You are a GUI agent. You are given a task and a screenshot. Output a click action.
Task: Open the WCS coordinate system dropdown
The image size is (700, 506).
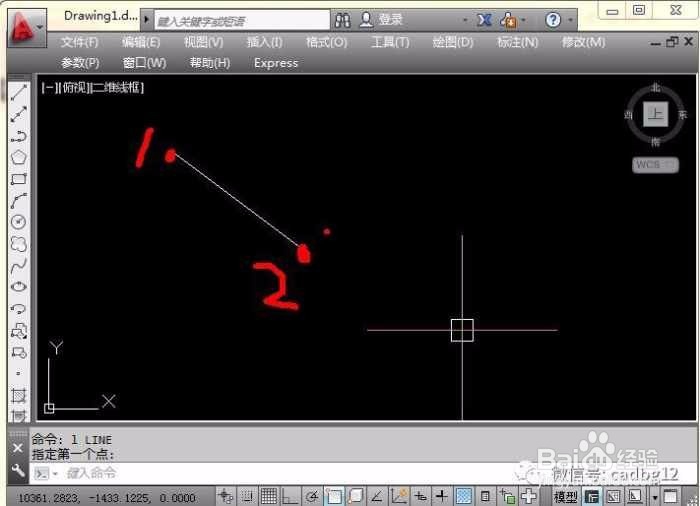click(x=655, y=165)
